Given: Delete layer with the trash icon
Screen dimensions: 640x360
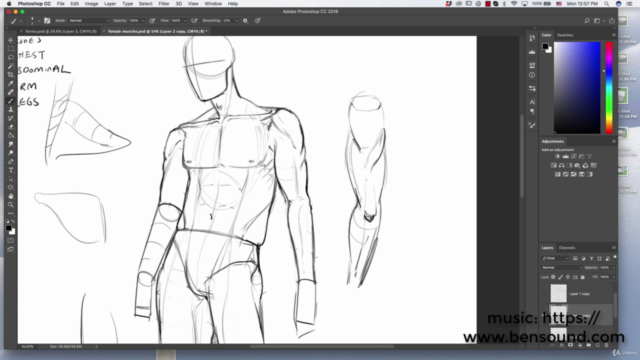Looking at the screenshot, I should (606, 345).
